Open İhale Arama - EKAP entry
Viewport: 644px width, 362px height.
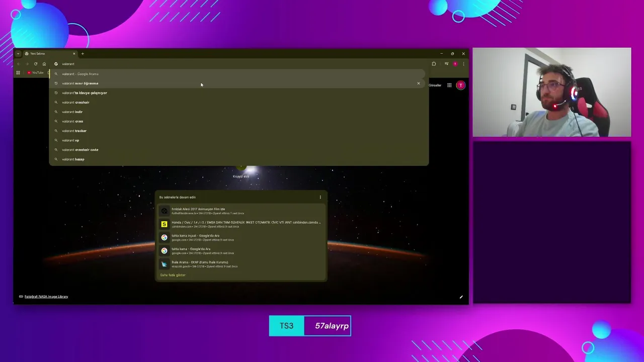[x=241, y=264]
